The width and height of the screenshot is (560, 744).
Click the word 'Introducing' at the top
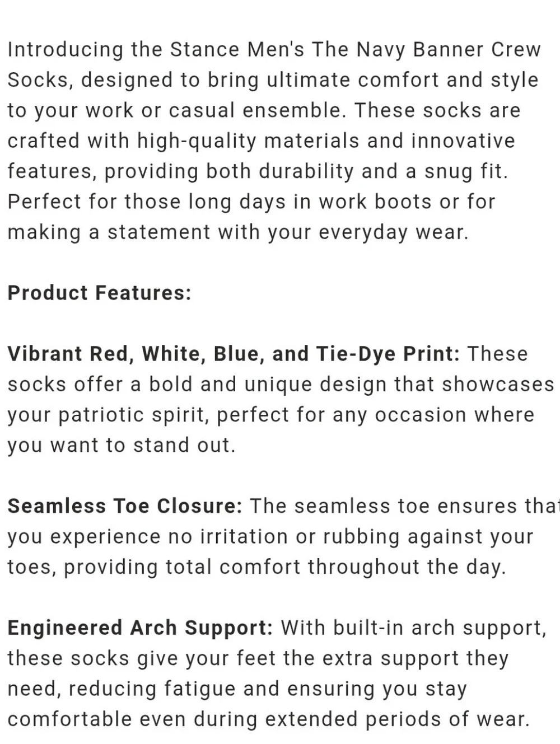pos(65,49)
